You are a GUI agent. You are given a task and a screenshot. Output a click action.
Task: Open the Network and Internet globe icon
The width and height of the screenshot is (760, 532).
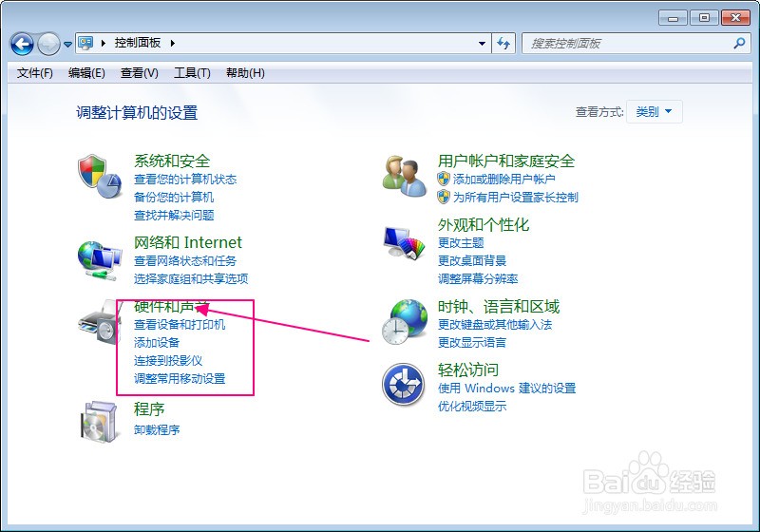[x=99, y=256]
